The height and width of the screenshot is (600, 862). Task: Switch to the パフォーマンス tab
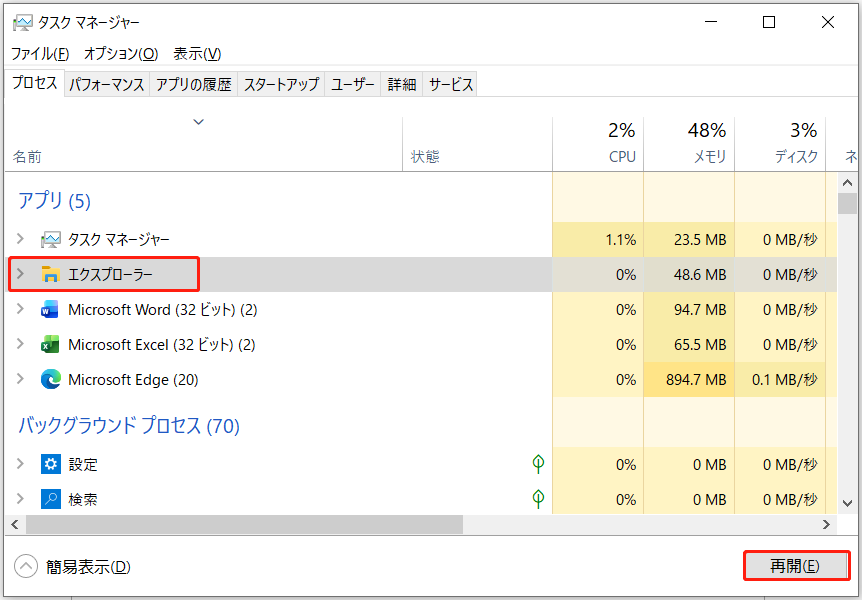[x=107, y=84]
